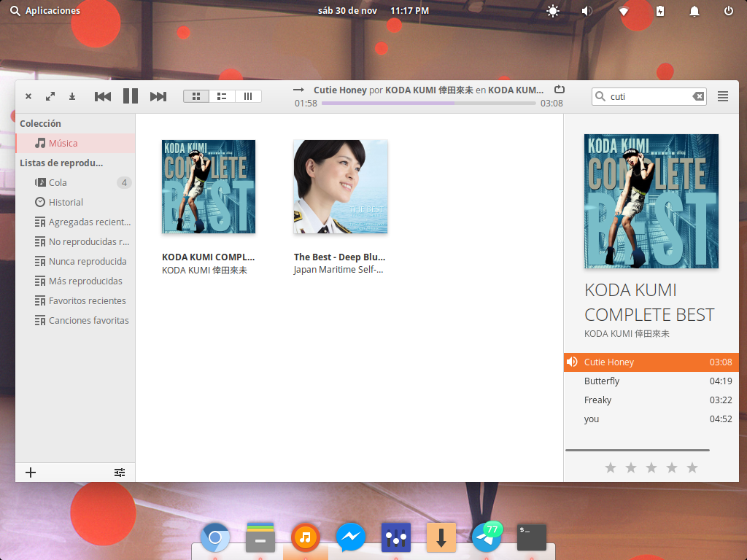
Task: Click the large album cover in detail panel
Action: [x=651, y=201]
